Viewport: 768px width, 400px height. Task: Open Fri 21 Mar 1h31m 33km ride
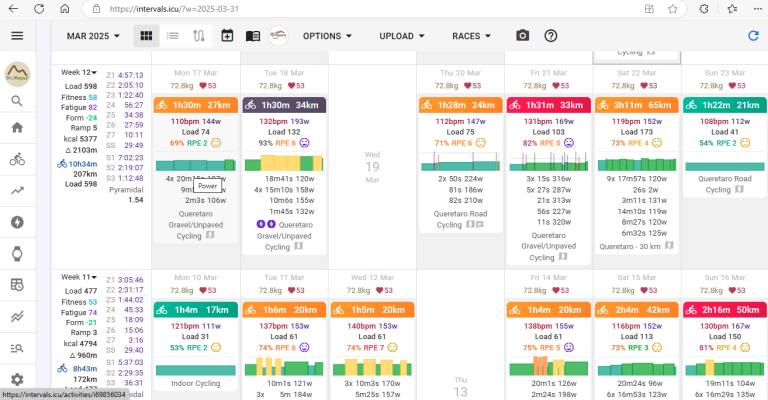549,105
